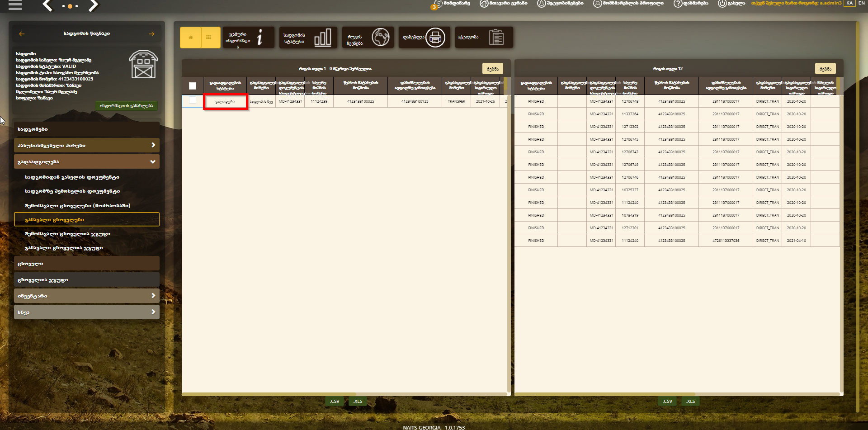The height and width of the screenshot is (430, 868).
Task: Collapse the expanded გადაადგილება sidebar section
Action: 87,161
